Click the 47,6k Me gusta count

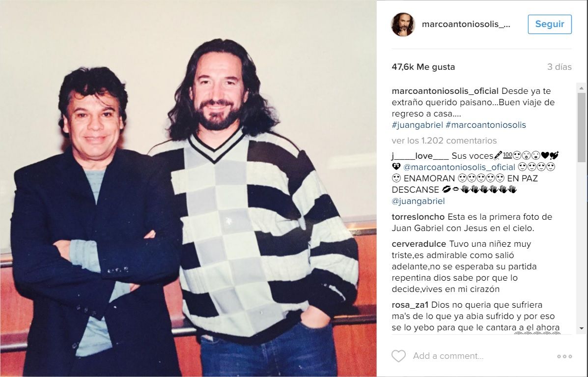(423, 67)
